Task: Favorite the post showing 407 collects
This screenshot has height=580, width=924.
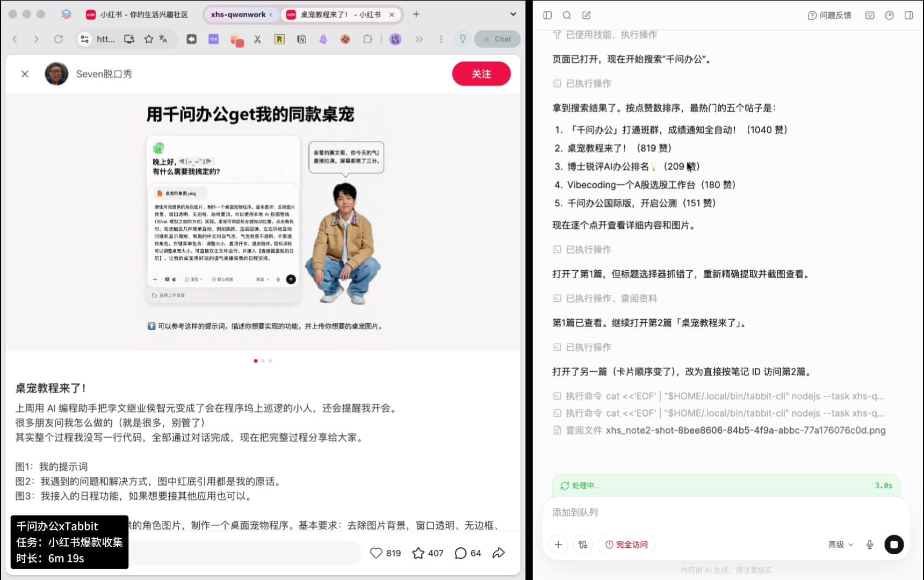Action: point(418,553)
